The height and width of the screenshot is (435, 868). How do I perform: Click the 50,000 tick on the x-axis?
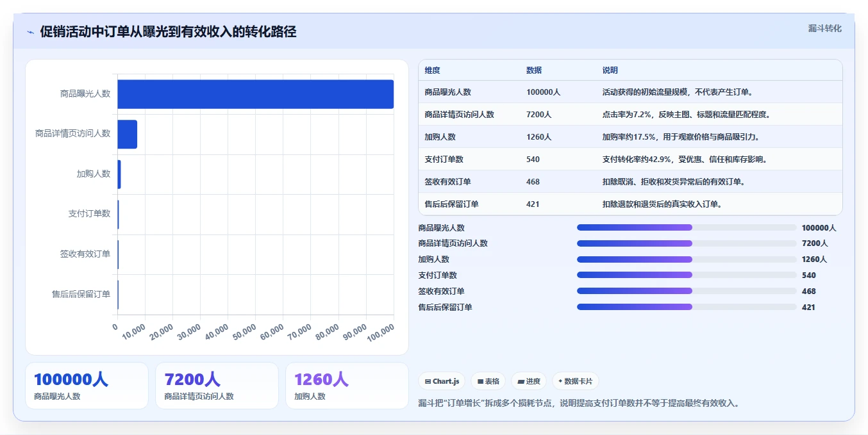click(245, 331)
